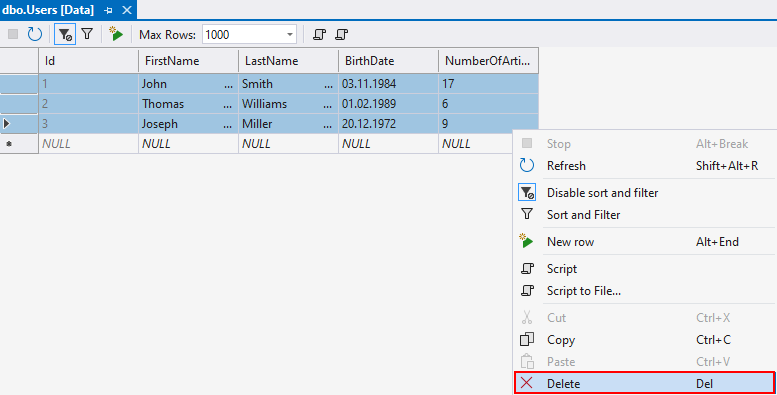Choose Stop in the context menu

click(x=644, y=144)
